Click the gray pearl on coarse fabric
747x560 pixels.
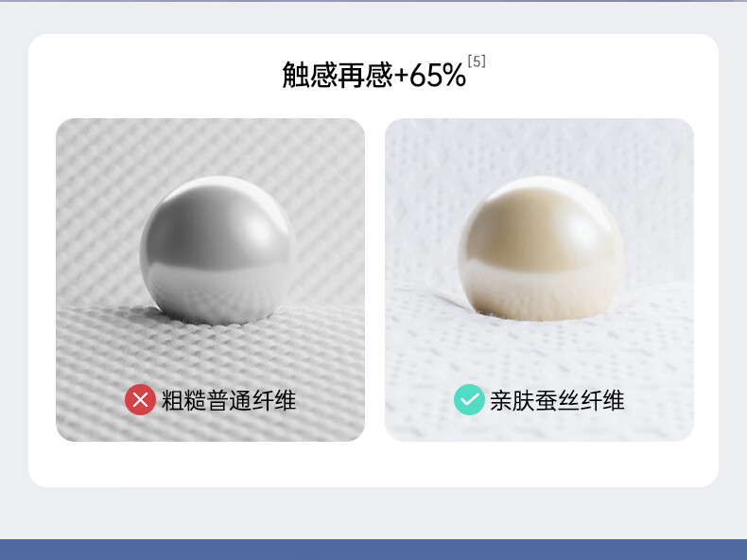pos(218,251)
